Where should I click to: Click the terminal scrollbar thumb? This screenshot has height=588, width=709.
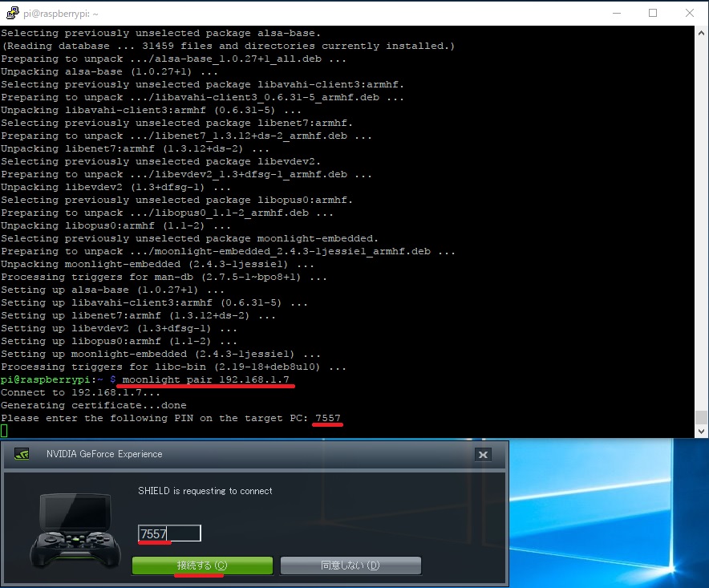pyautogui.click(x=701, y=417)
